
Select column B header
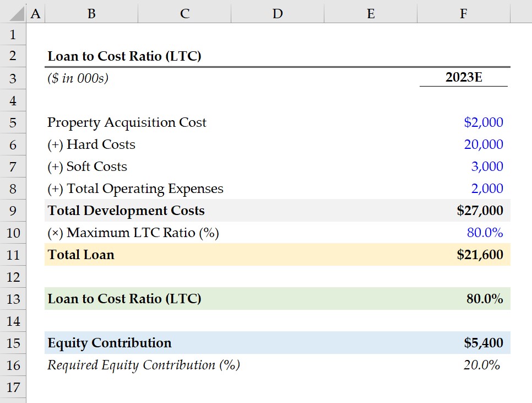pyautogui.click(x=91, y=14)
